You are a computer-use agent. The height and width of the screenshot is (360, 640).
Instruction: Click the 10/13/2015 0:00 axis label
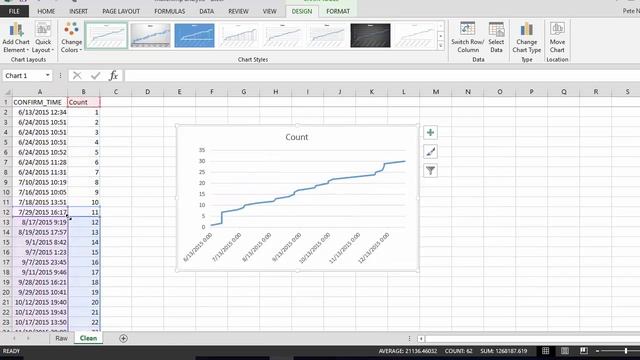pos(314,247)
